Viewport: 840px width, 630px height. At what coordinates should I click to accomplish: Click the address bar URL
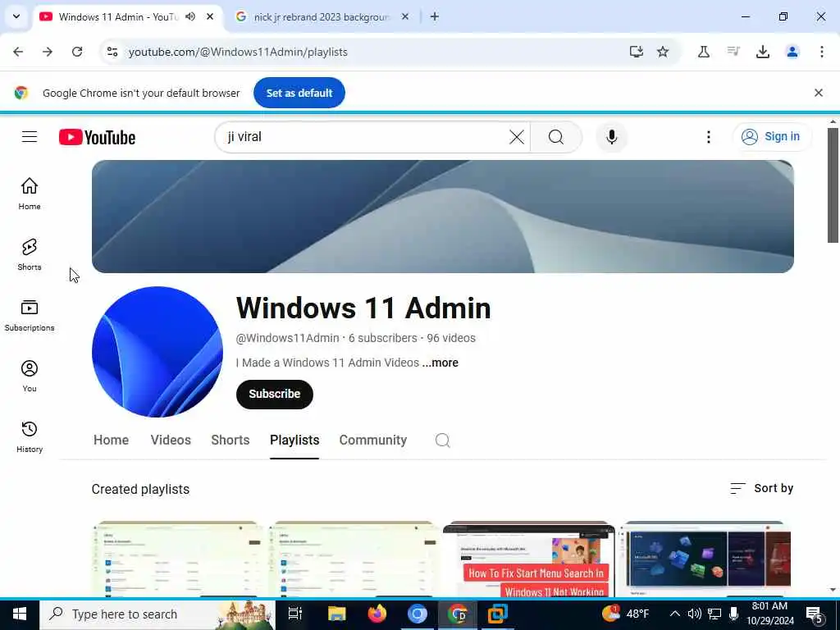[x=238, y=52]
